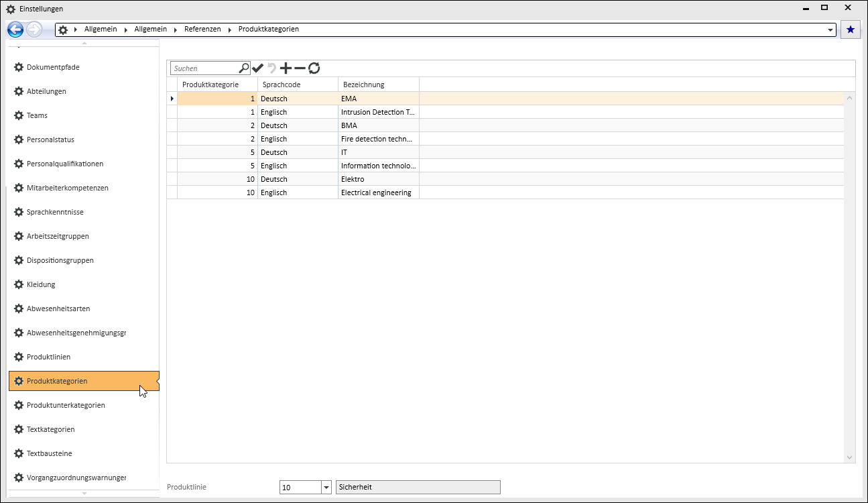
Task: Click the Sicherheit description field
Action: (x=418, y=488)
